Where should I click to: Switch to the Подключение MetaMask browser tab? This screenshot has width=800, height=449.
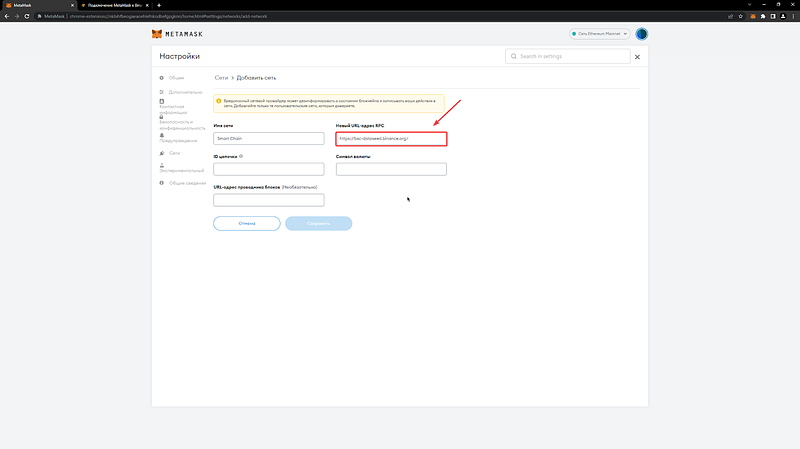point(115,5)
